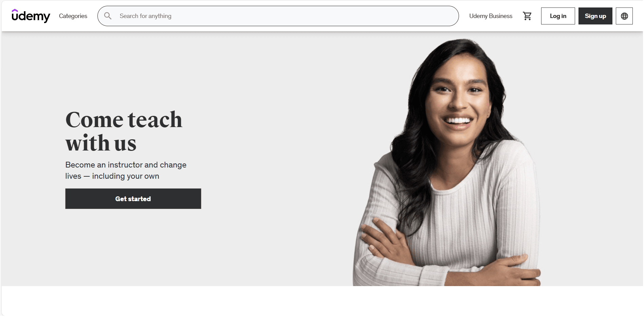Open the Categories menu
644x317 pixels.
(x=73, y=16)
